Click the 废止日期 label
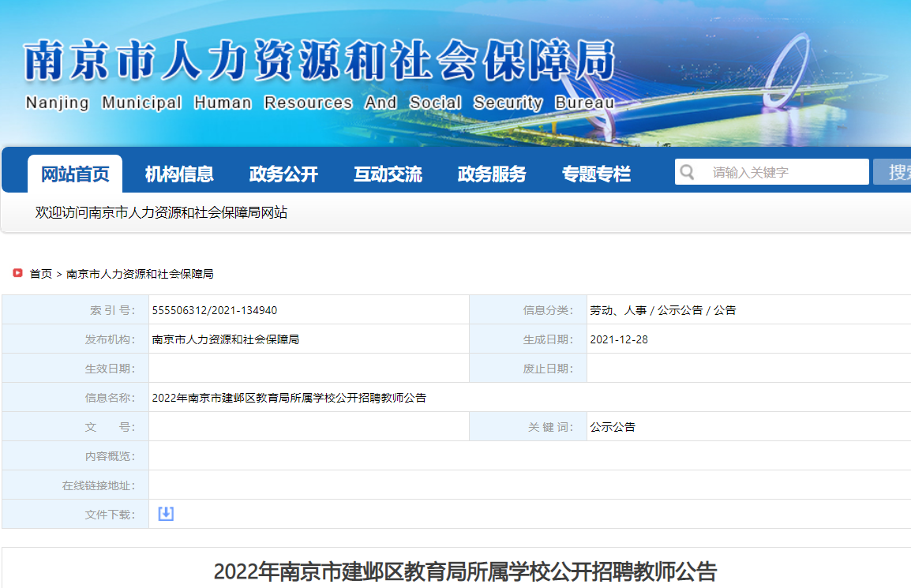This screenshot has height=588, width=911. tap(548, 369)
